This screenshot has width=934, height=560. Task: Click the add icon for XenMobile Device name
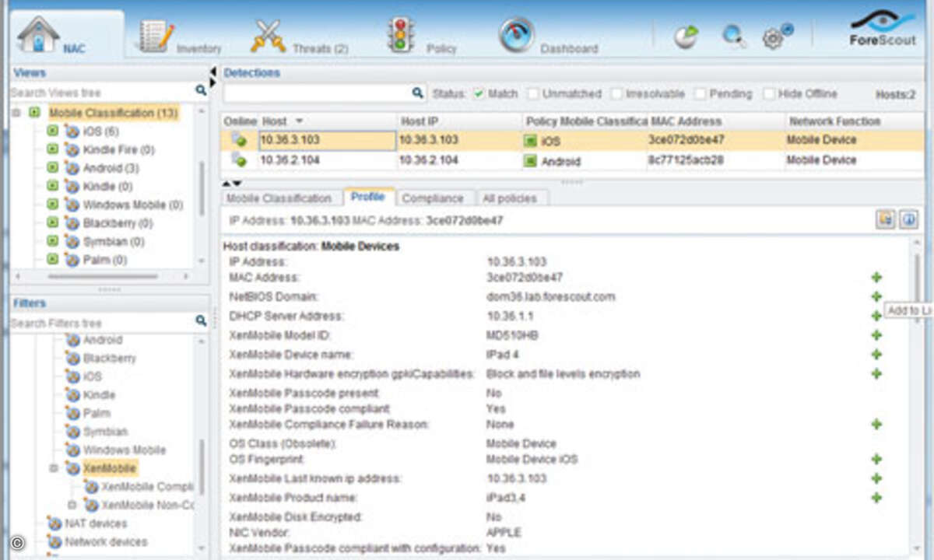(876, 355)
